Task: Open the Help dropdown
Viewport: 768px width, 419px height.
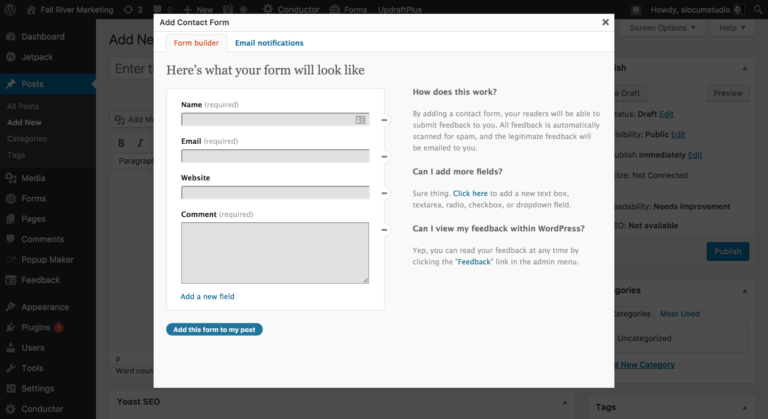Action: pyautogui.click(x=732, y=28)
